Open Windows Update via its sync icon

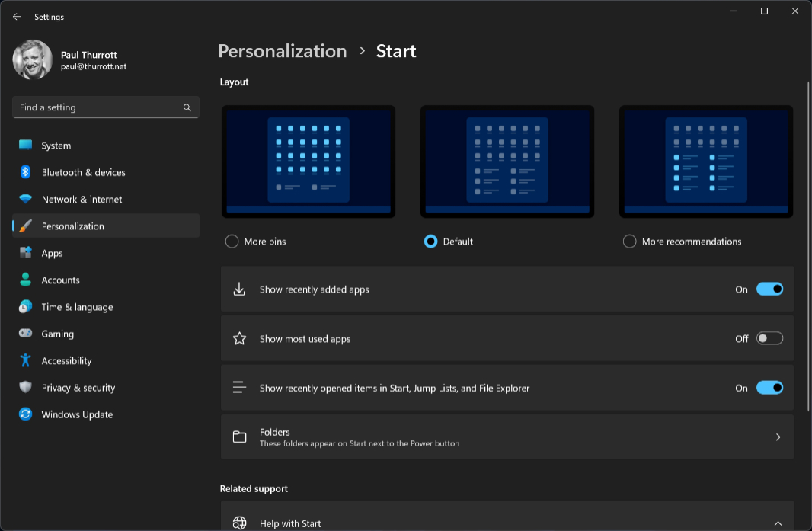(x=25, y=414)
